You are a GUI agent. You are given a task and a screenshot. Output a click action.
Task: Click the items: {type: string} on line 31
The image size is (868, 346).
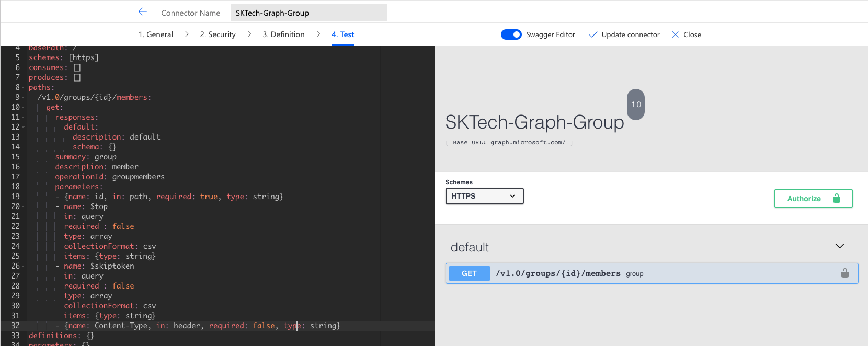coord(110,316)
